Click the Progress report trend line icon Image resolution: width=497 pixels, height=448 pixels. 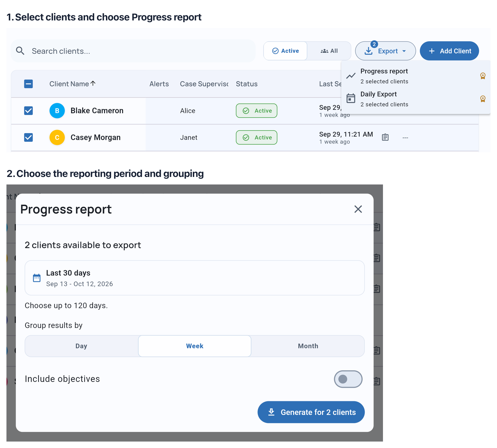(x=351, y=76)
